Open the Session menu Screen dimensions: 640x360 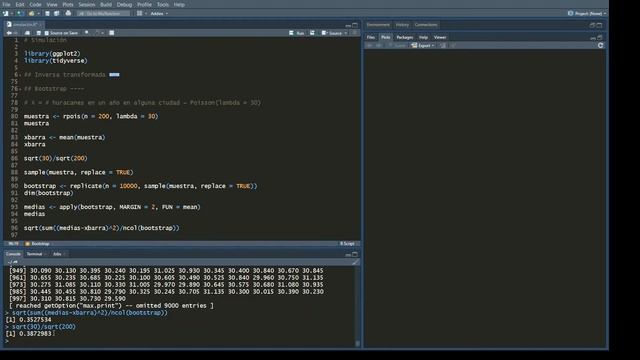(x=87, y=4)
